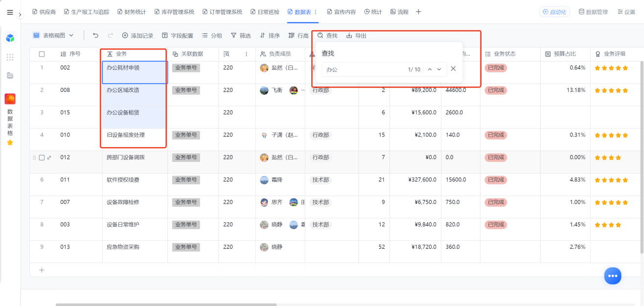This screenshot has height=306, width=644.
Task: Go to next search match (down chevron)
Action: coord(439,69)
